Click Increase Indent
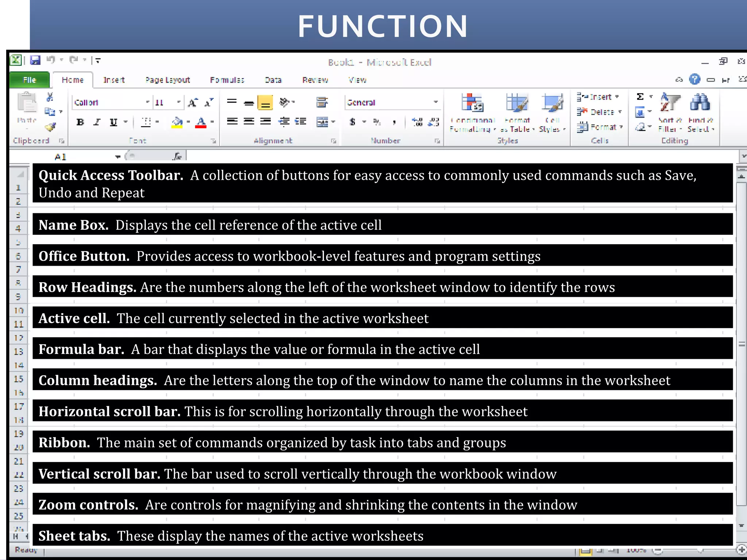This screenshot has width=747, height=560. click(301, 121)
